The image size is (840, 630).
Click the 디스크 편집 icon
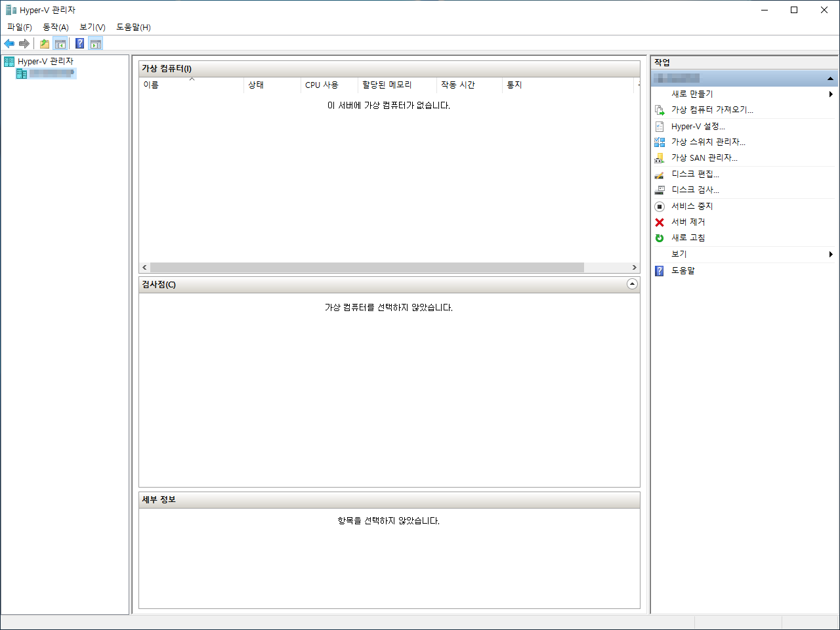click(x=660, y=175)
